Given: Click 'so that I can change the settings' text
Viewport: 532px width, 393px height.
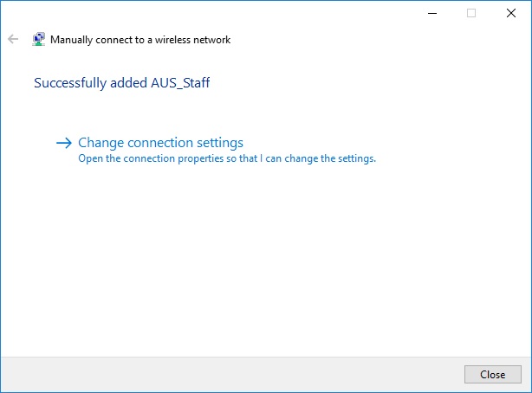Looking at the screenshot, I should [301, 158].
